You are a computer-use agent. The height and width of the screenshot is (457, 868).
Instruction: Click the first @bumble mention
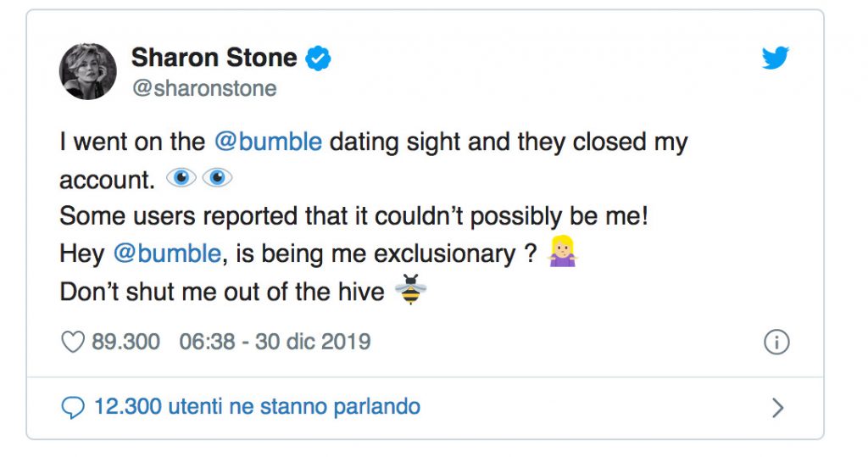click(x=268, y=142)
